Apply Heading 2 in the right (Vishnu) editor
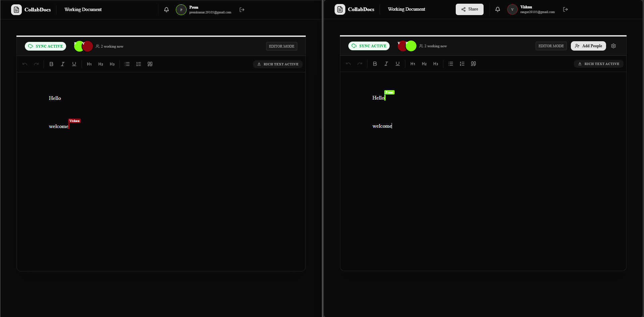 [424, 64]
